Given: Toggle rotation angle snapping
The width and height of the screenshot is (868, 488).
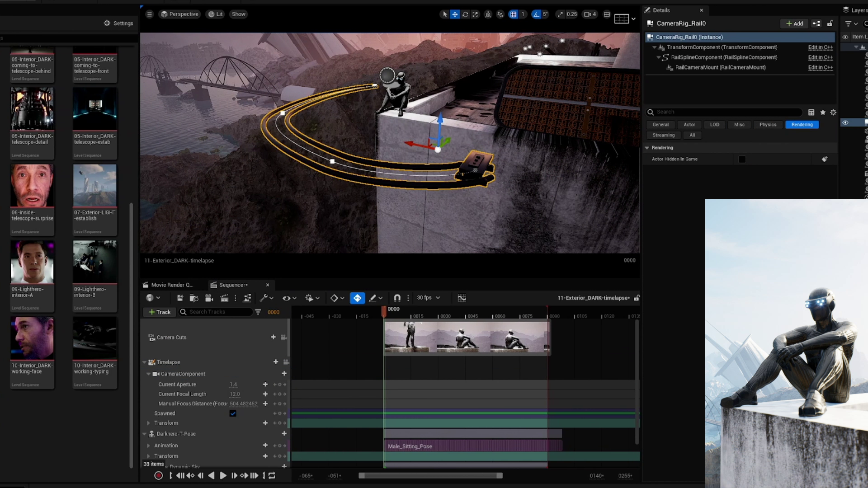Looking at the screenshot, I should 536,14.
